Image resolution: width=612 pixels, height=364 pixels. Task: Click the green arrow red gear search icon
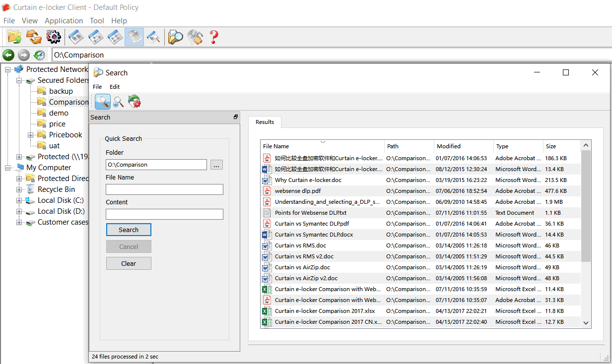[135, 102]
